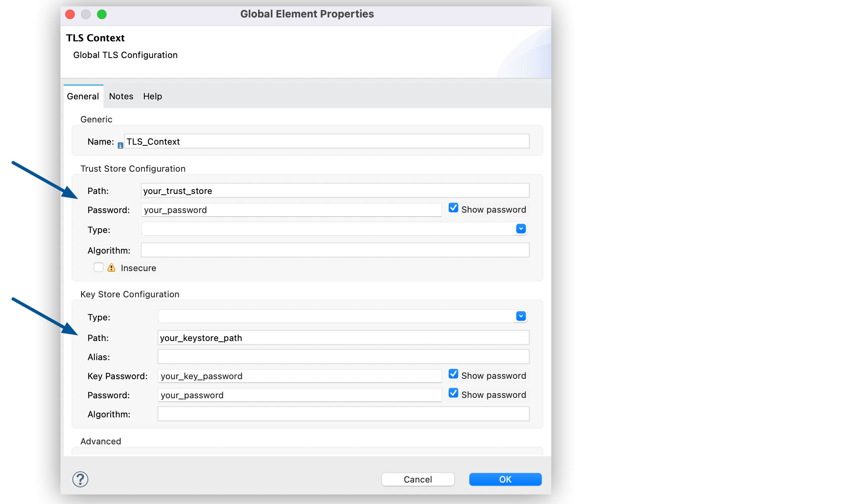Enable the Insecure checkbox
This screenshot has width=852, height=504.
pos(99,268)
